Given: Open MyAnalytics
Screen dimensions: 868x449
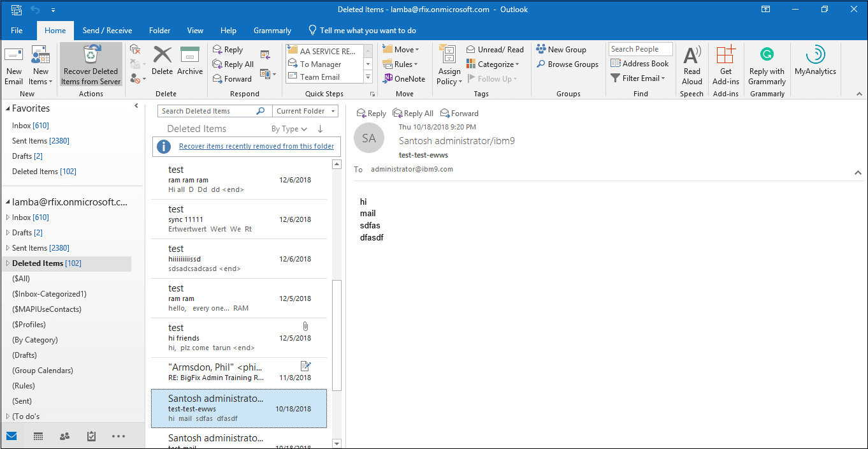Looking at the screenshot, I should tap(815, 61).
